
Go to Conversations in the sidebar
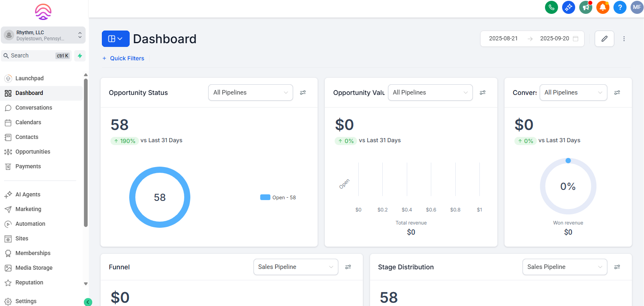tap(34, 108)
